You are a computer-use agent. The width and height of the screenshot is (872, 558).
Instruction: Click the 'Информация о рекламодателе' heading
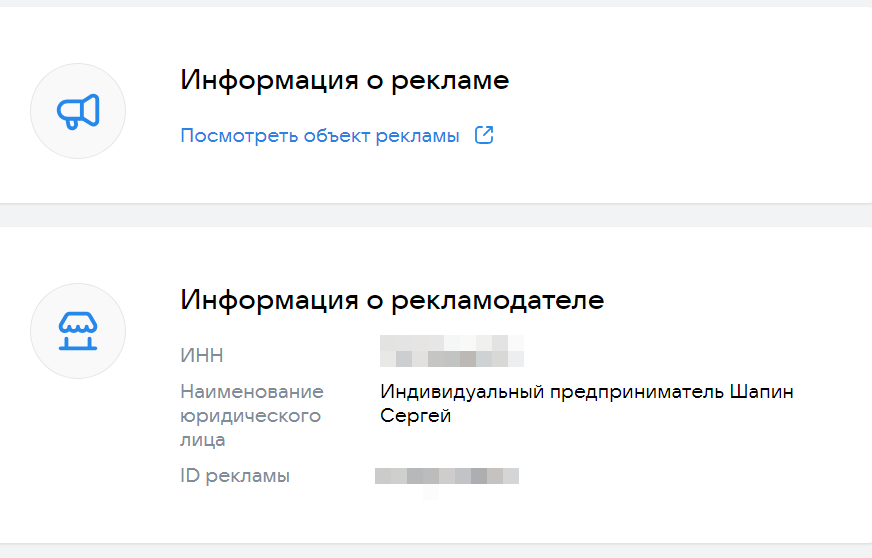(x=392, y=300)
